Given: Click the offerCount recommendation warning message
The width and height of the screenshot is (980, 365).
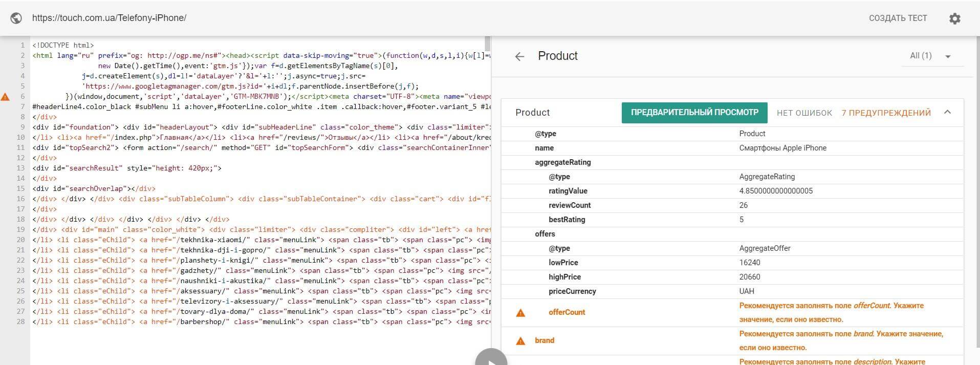Looking at the screenshot, I should pos(831,312).
